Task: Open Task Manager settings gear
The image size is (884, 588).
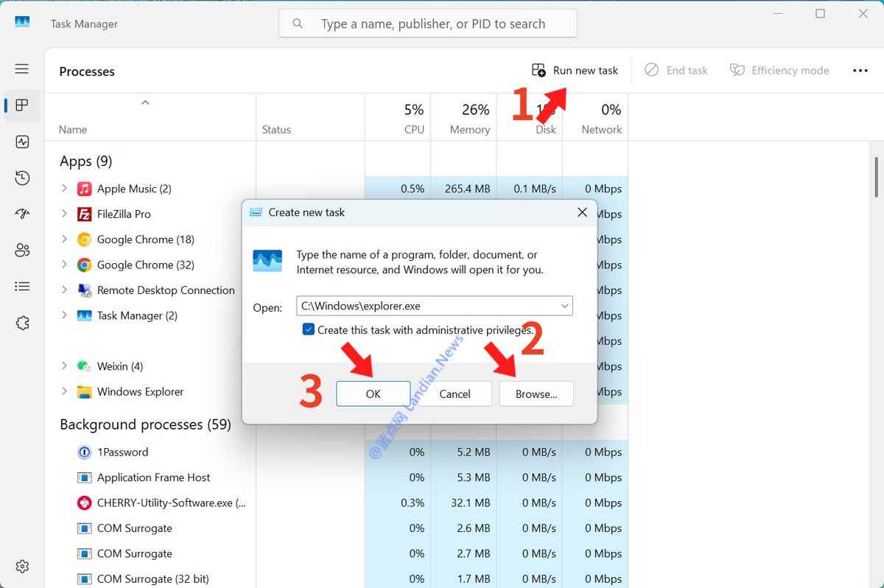Action: (22, 566)
